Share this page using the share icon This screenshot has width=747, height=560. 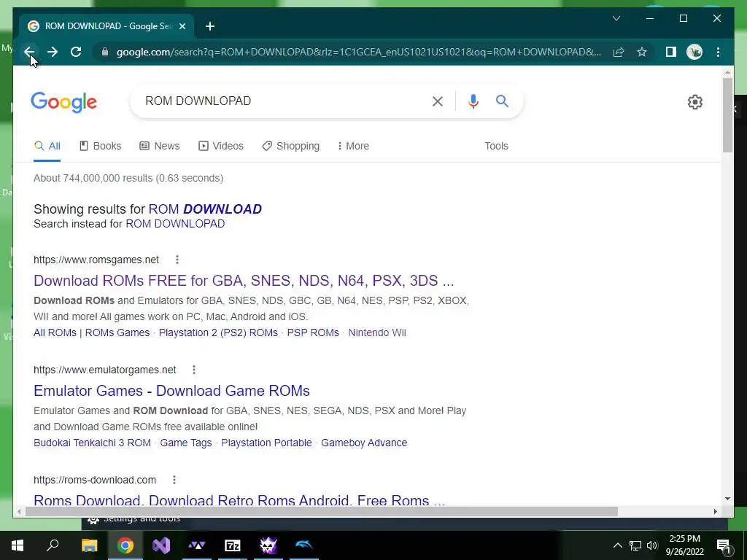619,52
